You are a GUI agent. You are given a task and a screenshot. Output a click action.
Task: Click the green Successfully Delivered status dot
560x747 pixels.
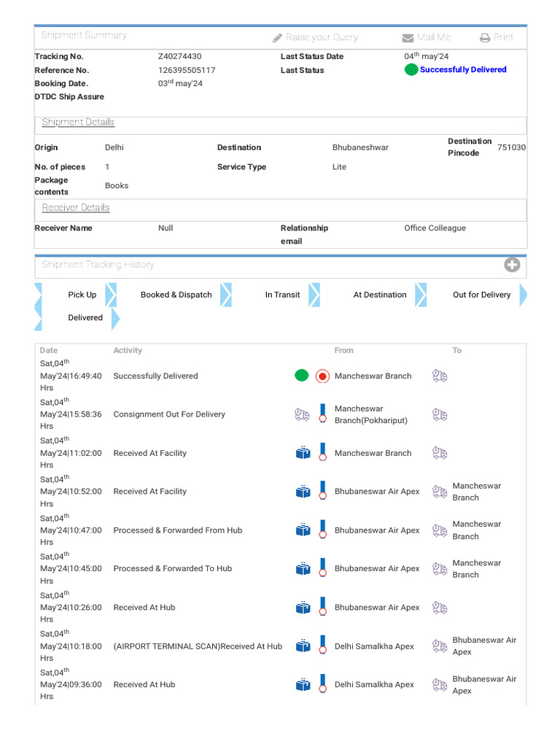pyautogui.click(x=411, y=70)
